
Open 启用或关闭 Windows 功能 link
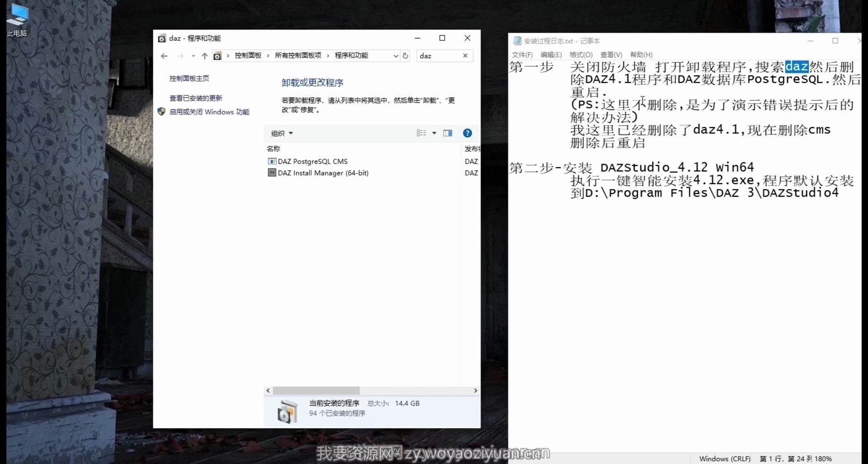tap(209, 112)
